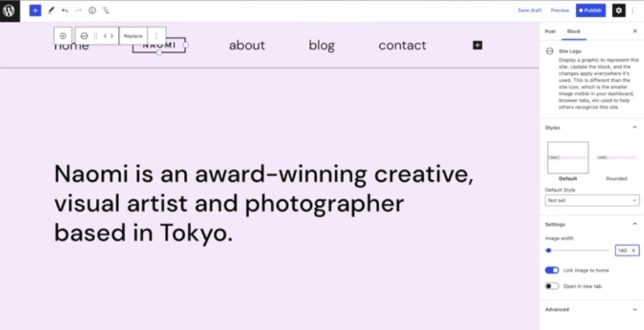644x330 pixels.
Task: Click the Save draft link
Action: (x=530, y=10)
